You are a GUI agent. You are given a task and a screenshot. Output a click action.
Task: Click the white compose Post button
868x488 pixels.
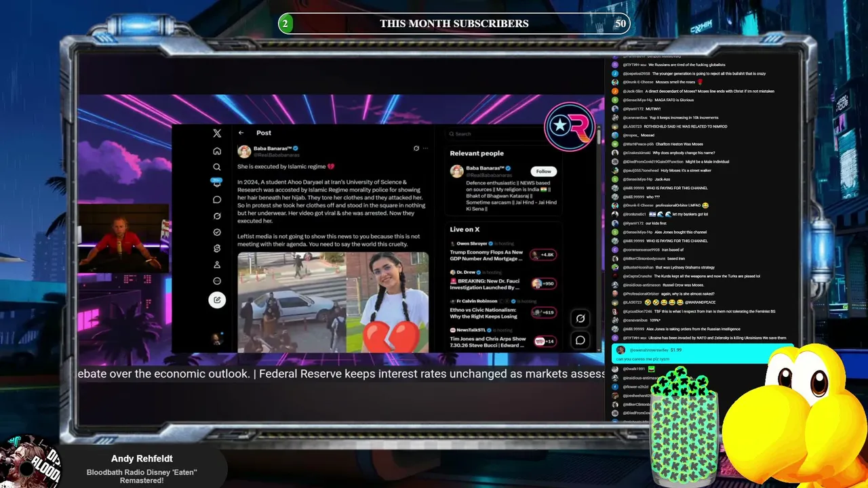pyautogui.click(x=217, y=300)
